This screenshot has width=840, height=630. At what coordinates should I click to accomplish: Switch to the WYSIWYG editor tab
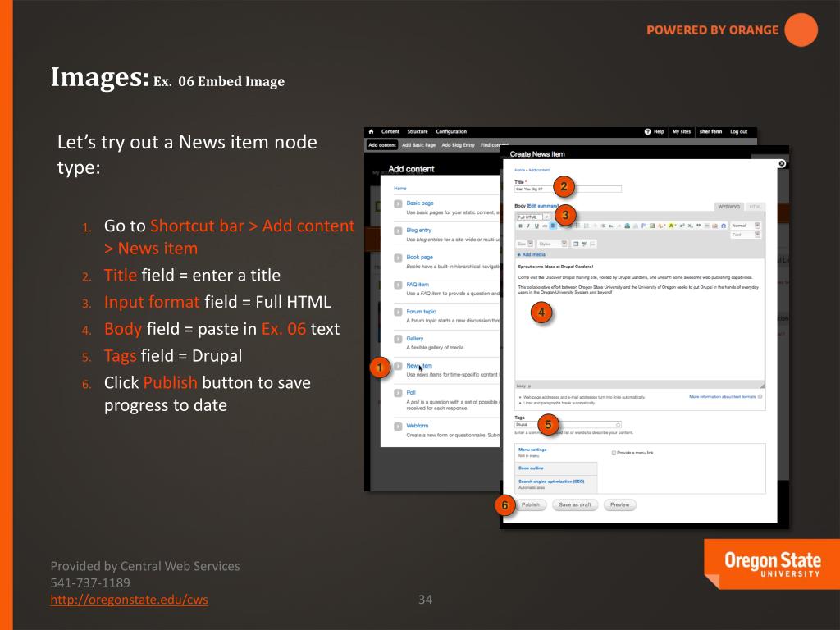728,207
